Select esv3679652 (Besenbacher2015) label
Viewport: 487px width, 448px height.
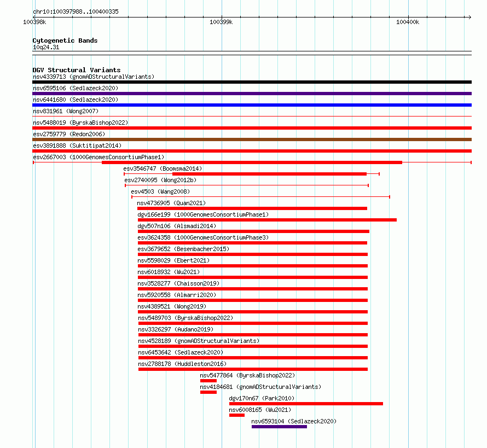tap(183, 249)
